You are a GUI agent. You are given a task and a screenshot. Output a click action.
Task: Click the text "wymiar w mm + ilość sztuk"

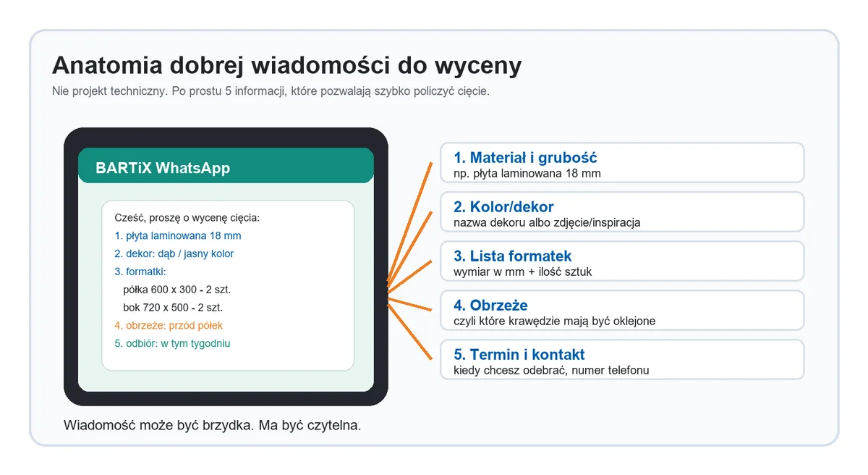(523, 272)
